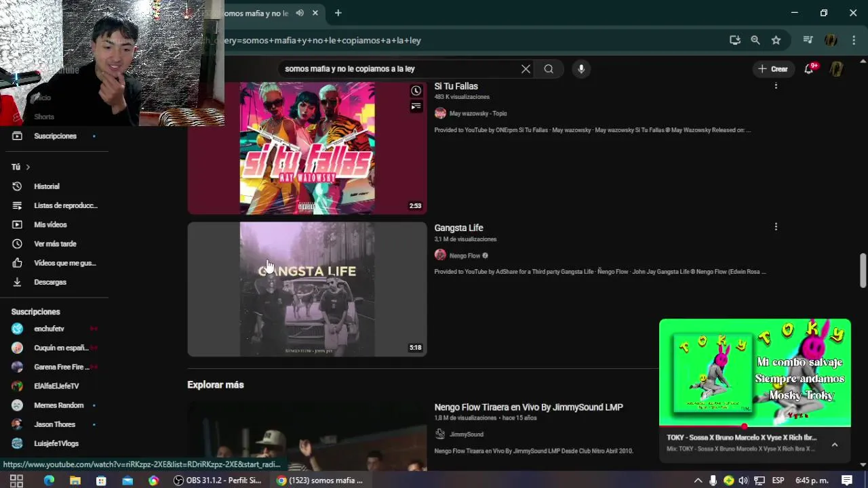This screenshot has height=488, width=868.
Task: Start voice search with the microphone
Action: (x=581, y=68)
